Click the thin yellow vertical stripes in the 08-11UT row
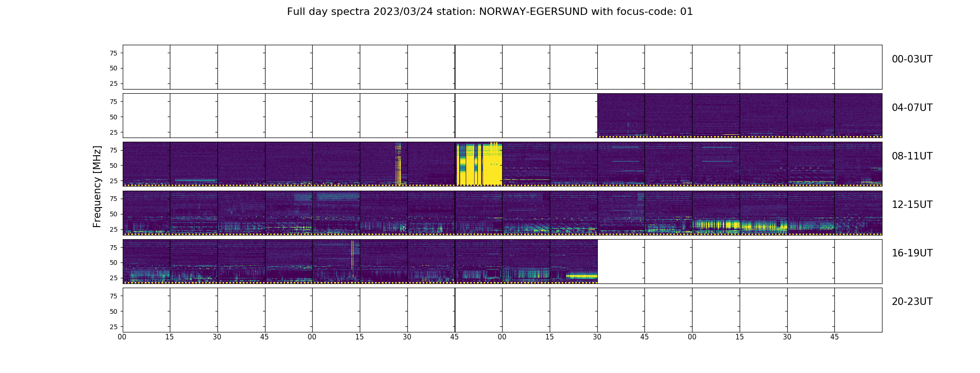 (x=398, y=164)
